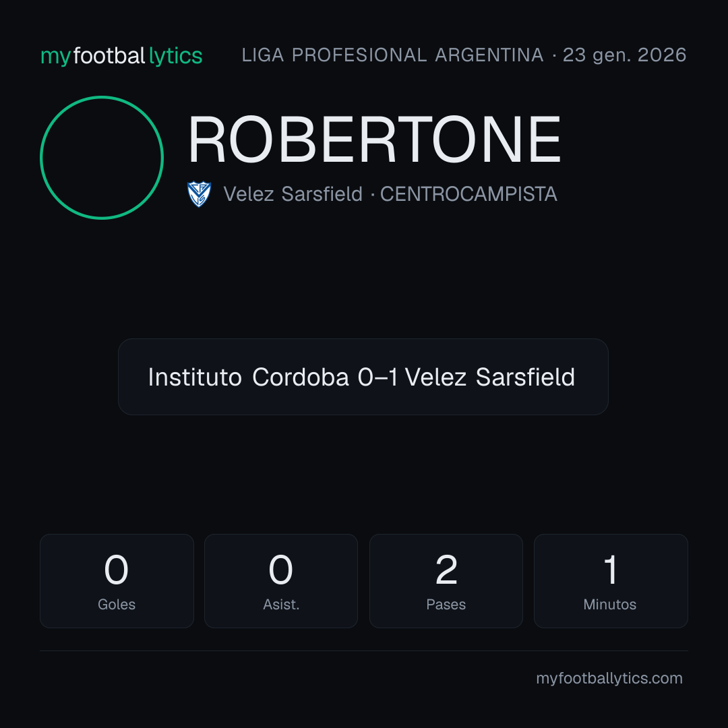Click the number 1 above Minutos
Image resolution: width=728 pixels, height=728 pixels.
(x=611, y=570)
